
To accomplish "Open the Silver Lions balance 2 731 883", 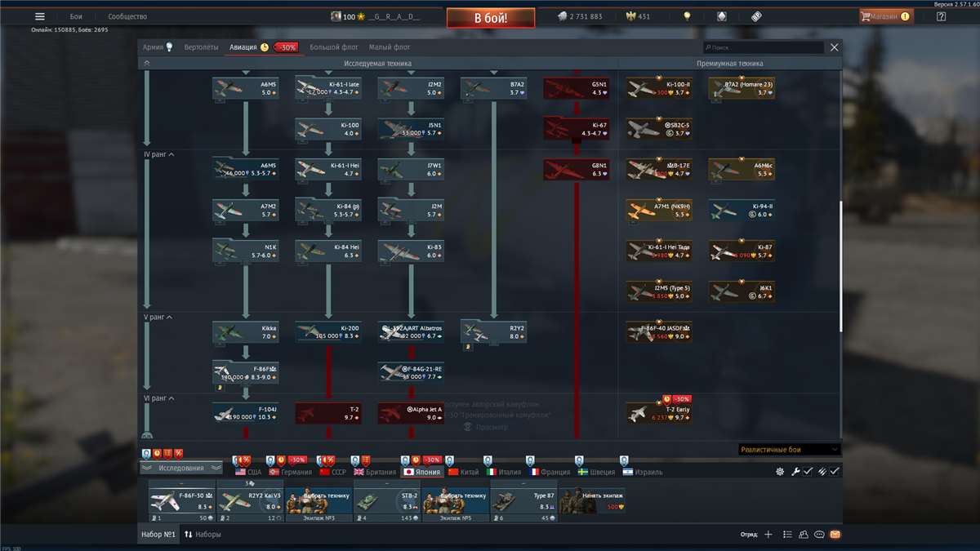I will point(581,16).
